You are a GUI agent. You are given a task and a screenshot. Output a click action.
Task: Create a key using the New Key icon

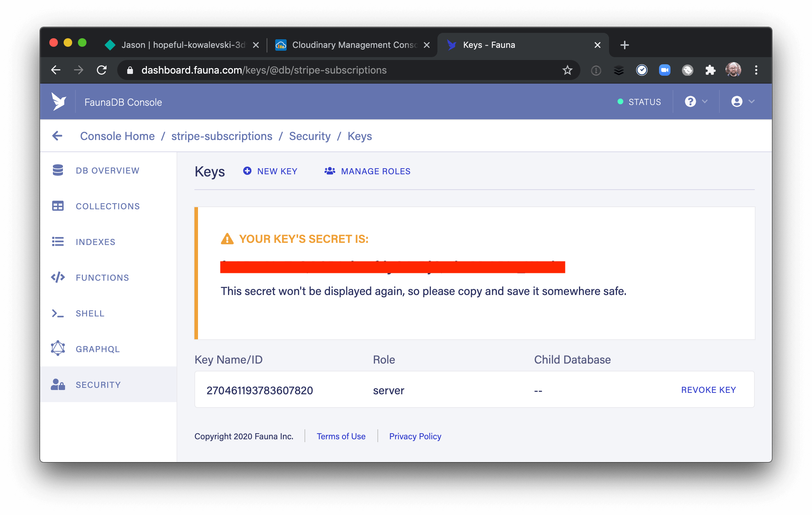point(247,171)
